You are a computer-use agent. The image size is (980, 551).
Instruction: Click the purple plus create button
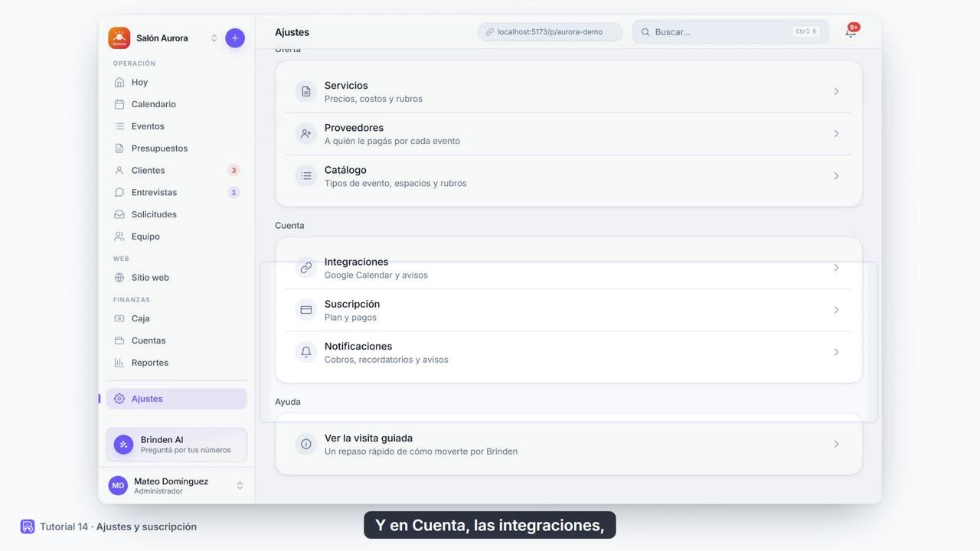[x=235, y=38]
